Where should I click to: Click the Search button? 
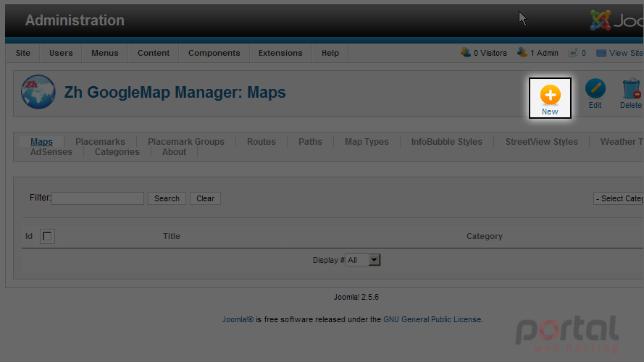tap(167, 198)
